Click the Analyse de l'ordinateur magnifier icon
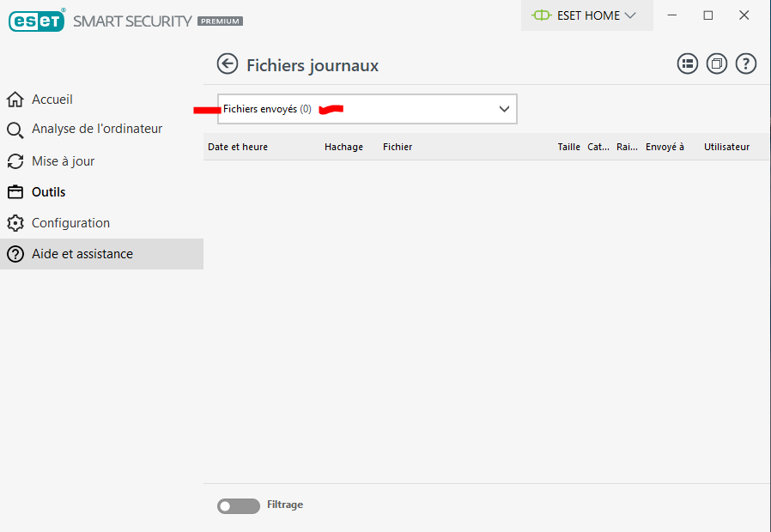Screen dimensions: 771x532 [x=15, y=130]
